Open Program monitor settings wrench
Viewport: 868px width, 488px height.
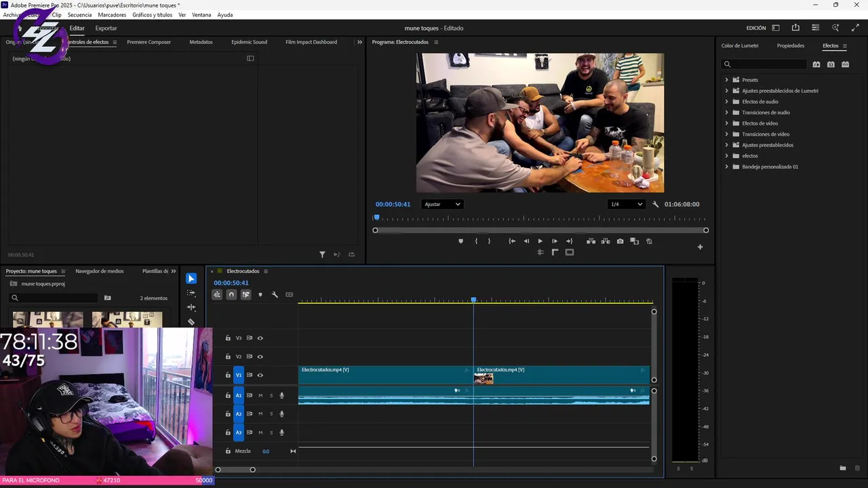[656, 204]
